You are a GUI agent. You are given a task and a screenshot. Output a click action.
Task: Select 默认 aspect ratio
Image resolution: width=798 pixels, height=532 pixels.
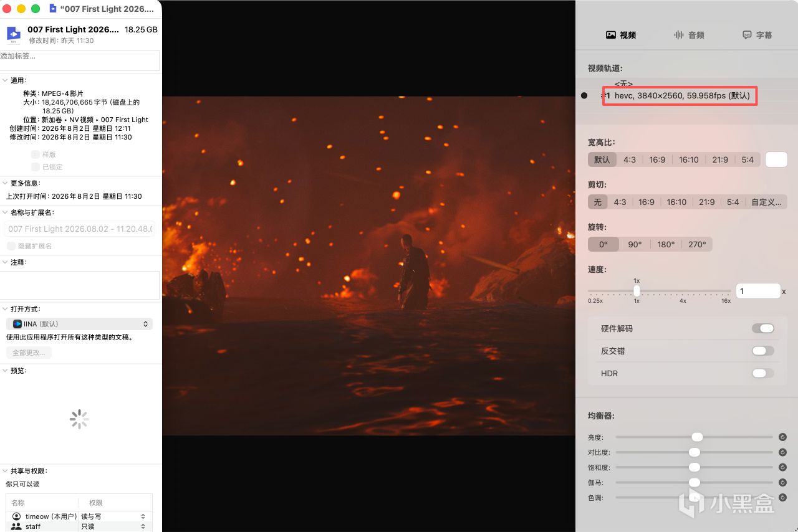(x=602, y=159)
